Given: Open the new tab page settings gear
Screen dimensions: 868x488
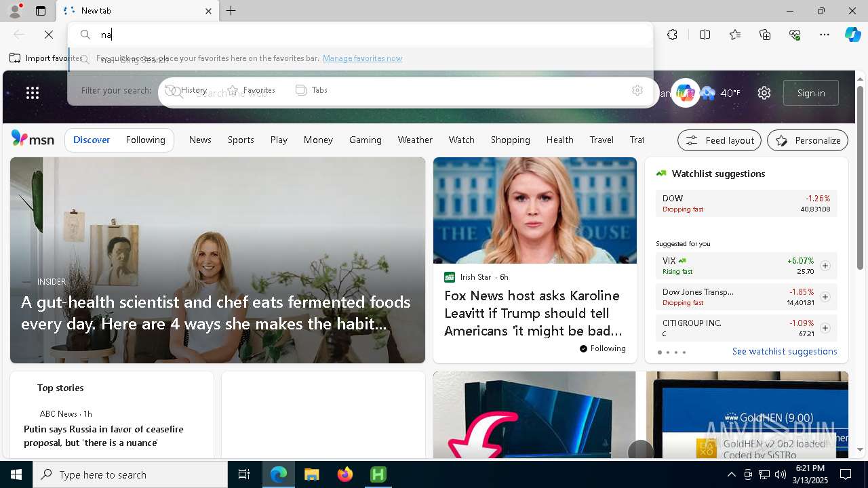Looking at the screenshot, I should (764, 93).
